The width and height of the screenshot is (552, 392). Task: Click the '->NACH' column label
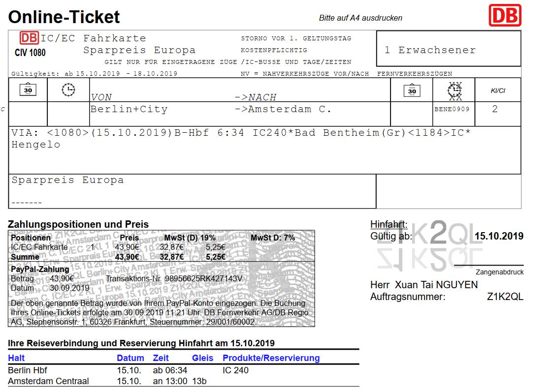click(x=256, y=97)
